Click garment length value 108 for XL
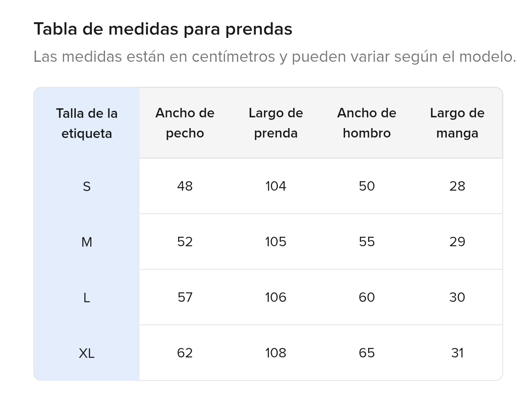The image size is (532, 399). [276, 353]
